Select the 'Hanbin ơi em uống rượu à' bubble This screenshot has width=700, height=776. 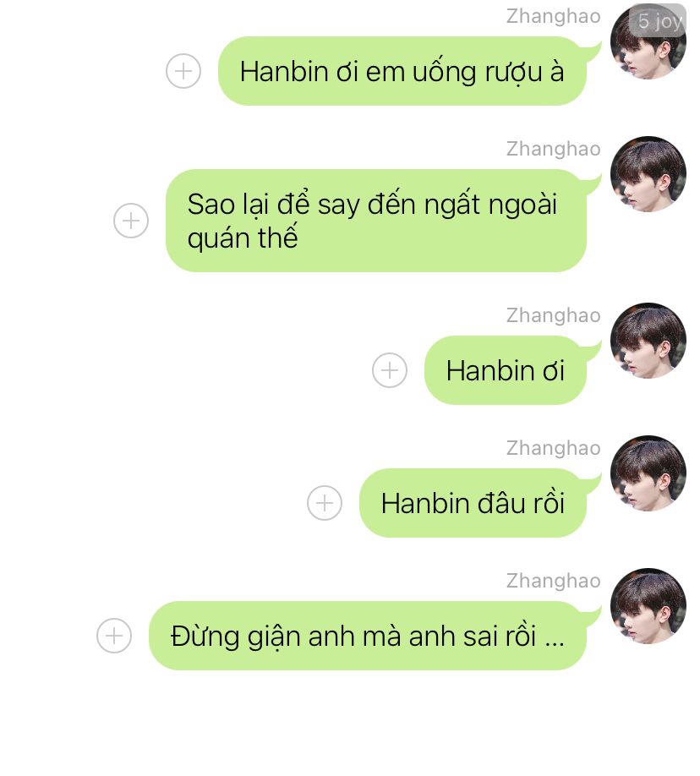pyautogui.click(x=402, y=71)
